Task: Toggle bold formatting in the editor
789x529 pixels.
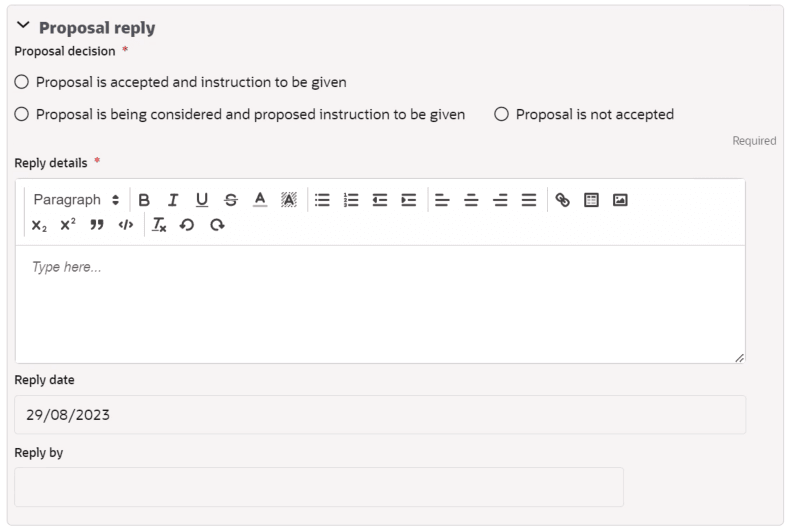Action: [144, 200]
